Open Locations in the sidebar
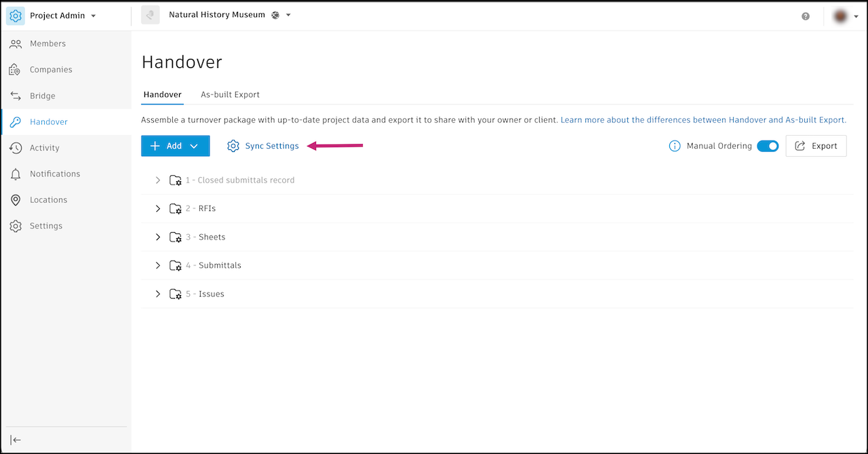 click(x=48, y=200)
